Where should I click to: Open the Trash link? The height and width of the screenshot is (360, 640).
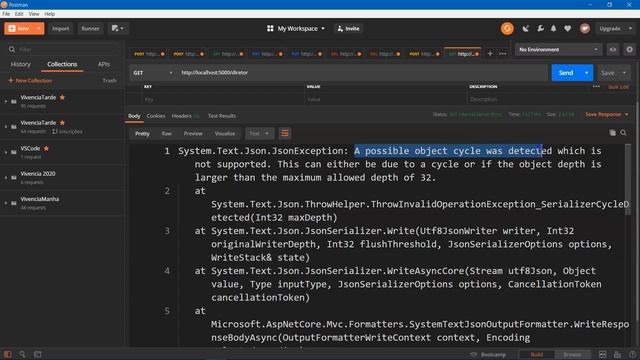(109, 80)
